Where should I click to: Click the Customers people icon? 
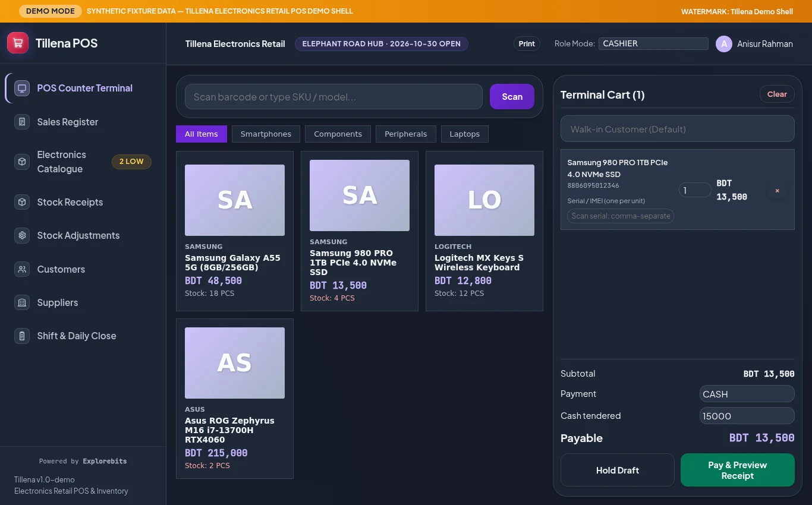[x=22, y=269]
